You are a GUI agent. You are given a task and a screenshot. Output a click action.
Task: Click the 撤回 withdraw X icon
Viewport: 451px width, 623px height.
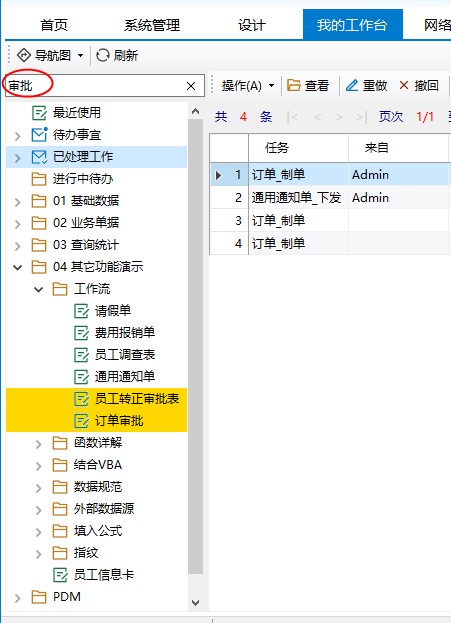404,85
